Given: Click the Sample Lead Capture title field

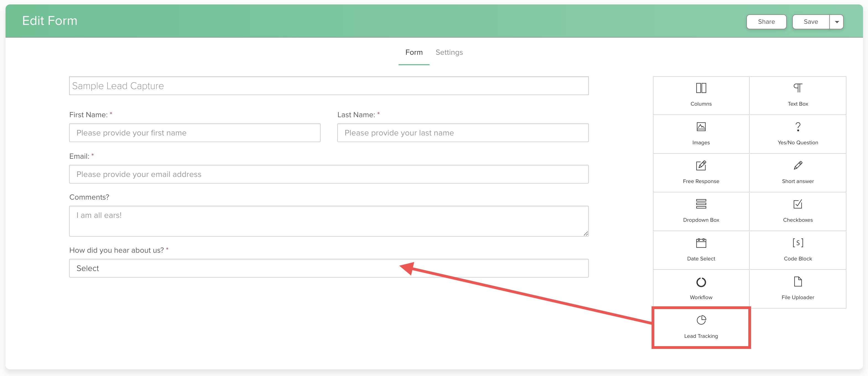Looking at the screenshot, I should pos(328,86).
